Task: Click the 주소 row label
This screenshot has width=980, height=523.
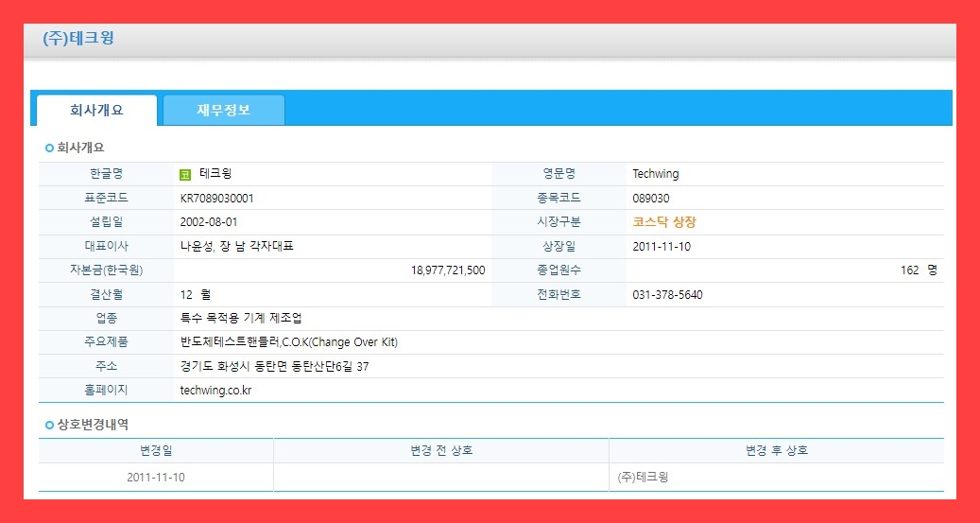Action: coord(106,367)
